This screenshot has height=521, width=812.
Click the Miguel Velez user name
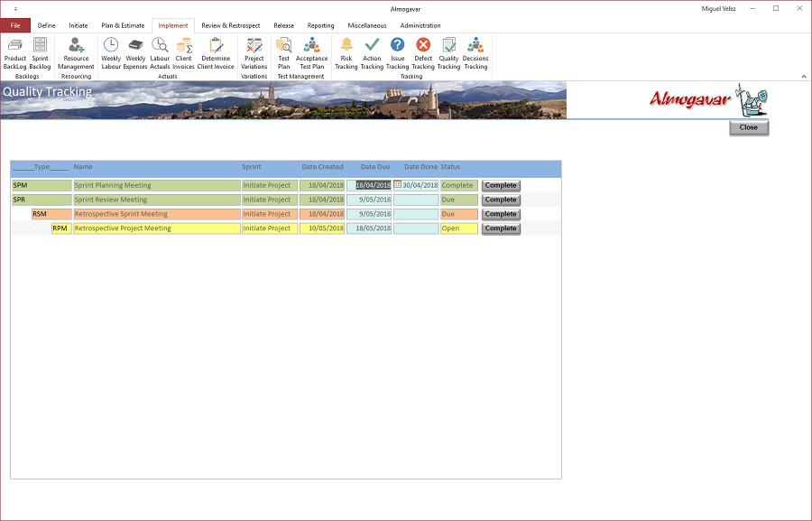pyautogui.click(x=718, y=9)
